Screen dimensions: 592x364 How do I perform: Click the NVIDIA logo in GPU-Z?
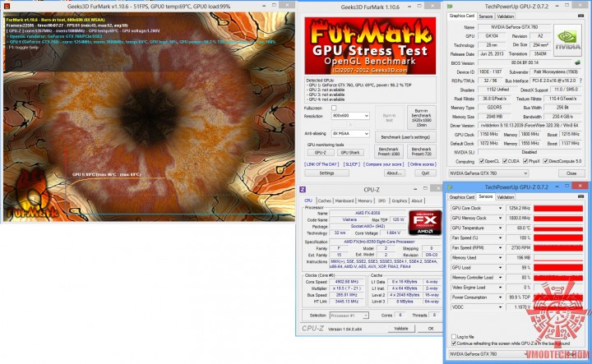(567, 41)
